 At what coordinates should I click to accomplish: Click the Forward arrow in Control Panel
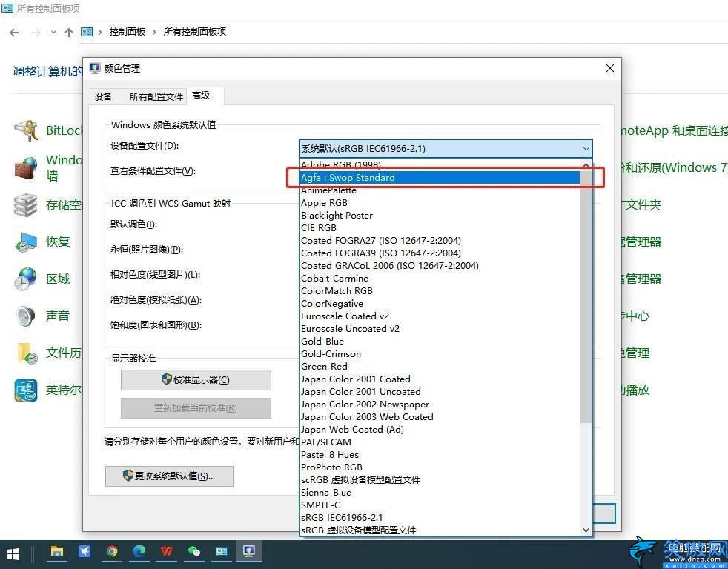(36, 33)
